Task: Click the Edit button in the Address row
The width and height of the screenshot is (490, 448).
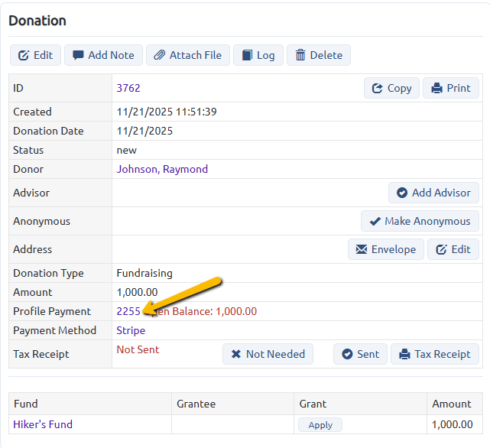Action: tap(453, 249)
